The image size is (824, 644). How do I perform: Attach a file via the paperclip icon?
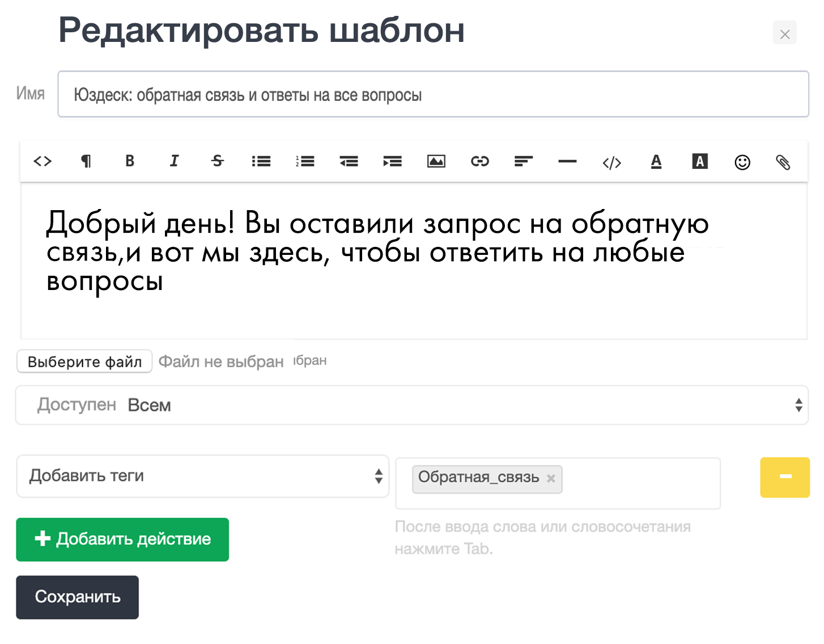[x=783, y=163]
